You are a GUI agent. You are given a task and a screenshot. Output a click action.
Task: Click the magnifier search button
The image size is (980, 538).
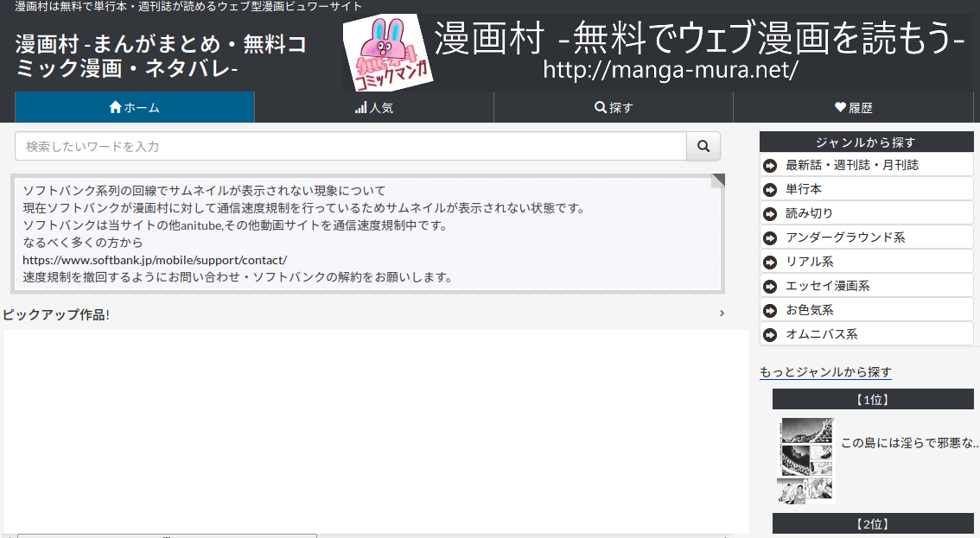(703, 146)
